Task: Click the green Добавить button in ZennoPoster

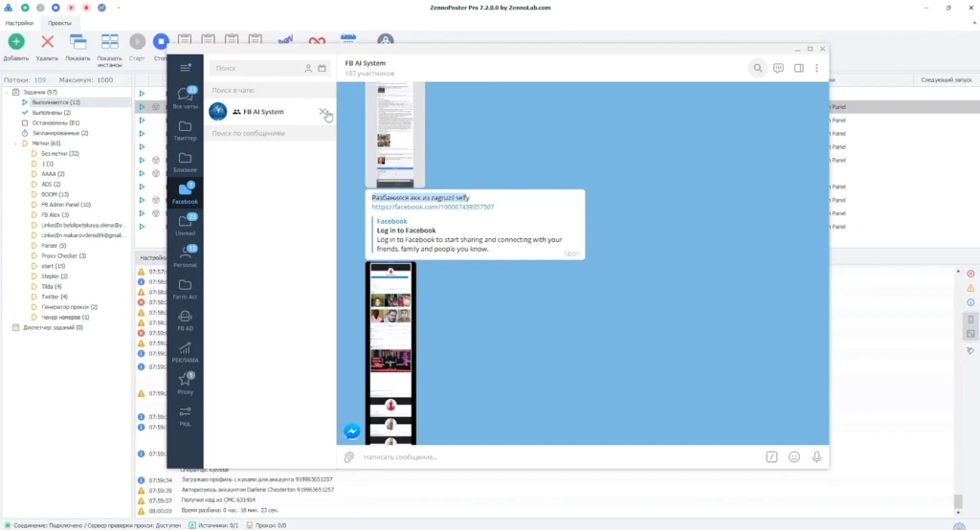Action: click(16, 42)
